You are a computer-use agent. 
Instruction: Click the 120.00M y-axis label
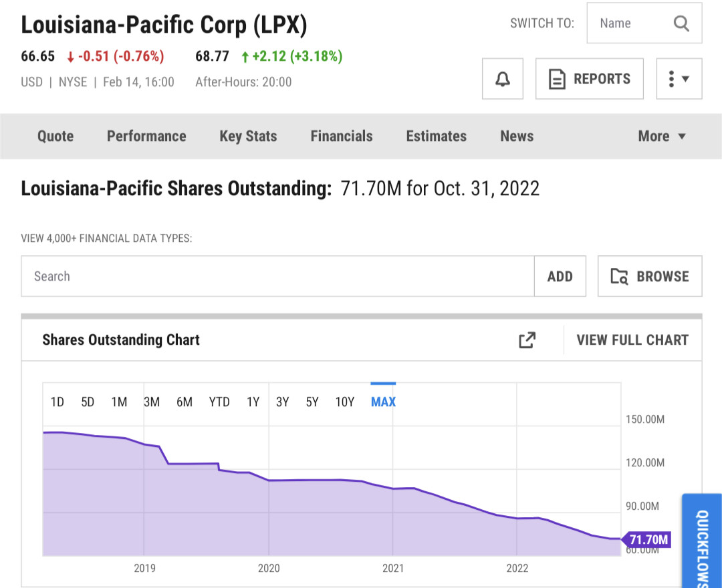[645, 462]
